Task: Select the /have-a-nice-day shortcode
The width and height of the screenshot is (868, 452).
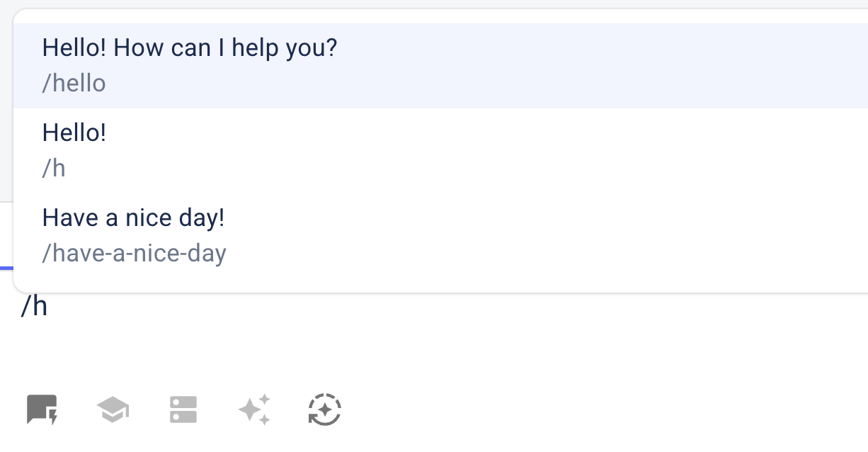Action: 134,253
